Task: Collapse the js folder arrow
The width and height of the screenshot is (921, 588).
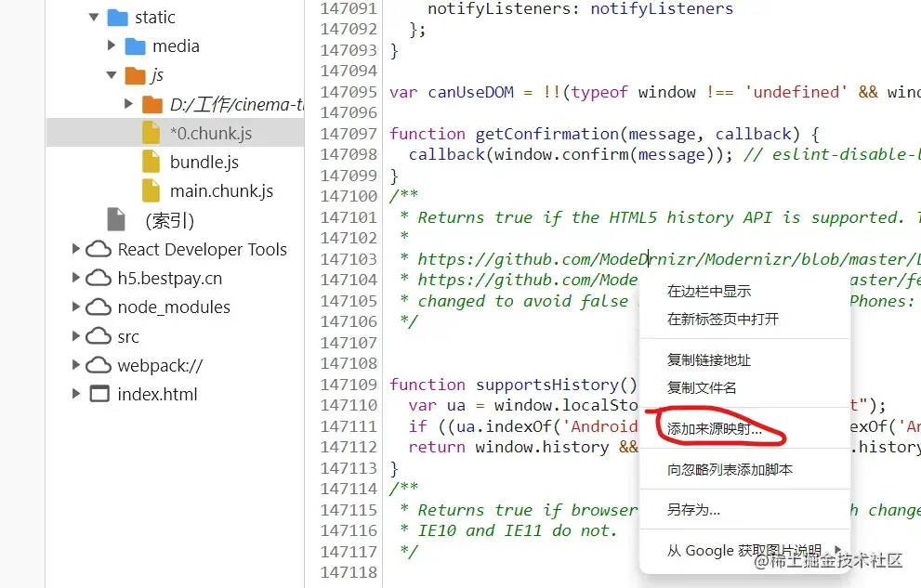Action: coord(112,74)
